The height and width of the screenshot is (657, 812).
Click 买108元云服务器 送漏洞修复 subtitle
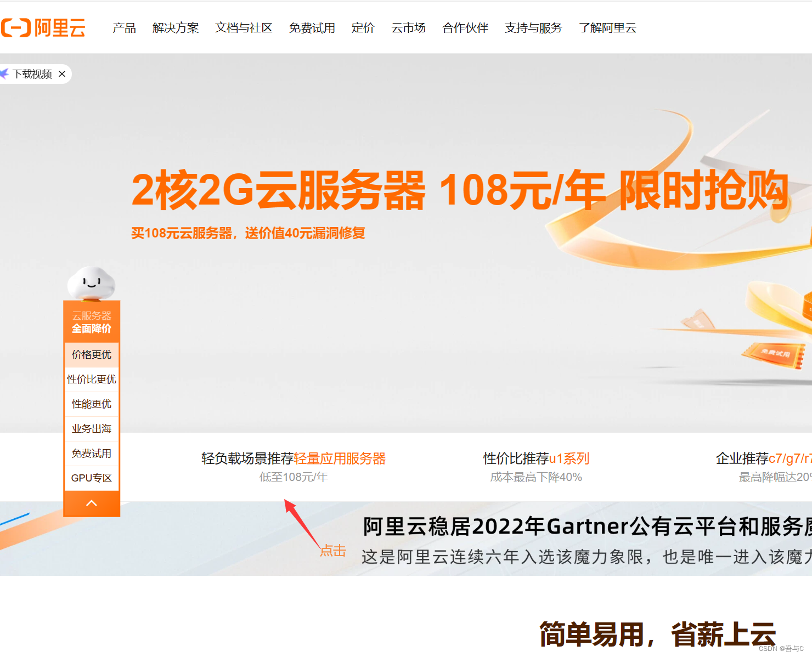point(248,233)
